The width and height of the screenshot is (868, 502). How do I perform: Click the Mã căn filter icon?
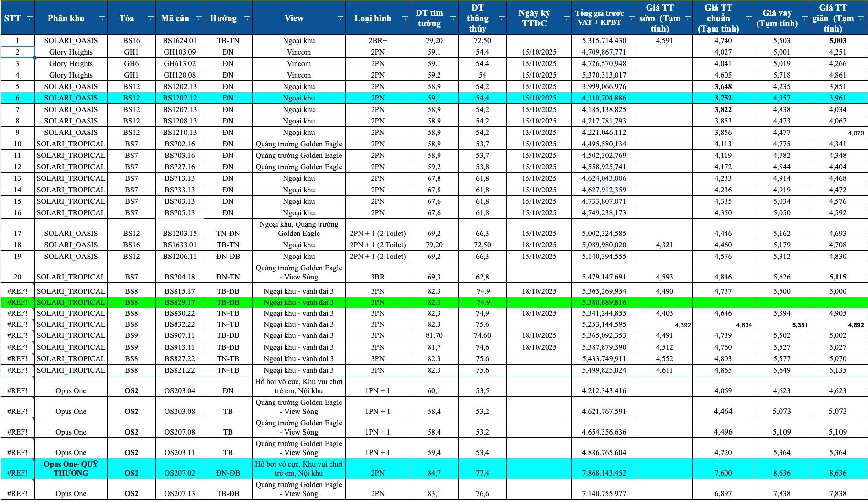(198, 18)
